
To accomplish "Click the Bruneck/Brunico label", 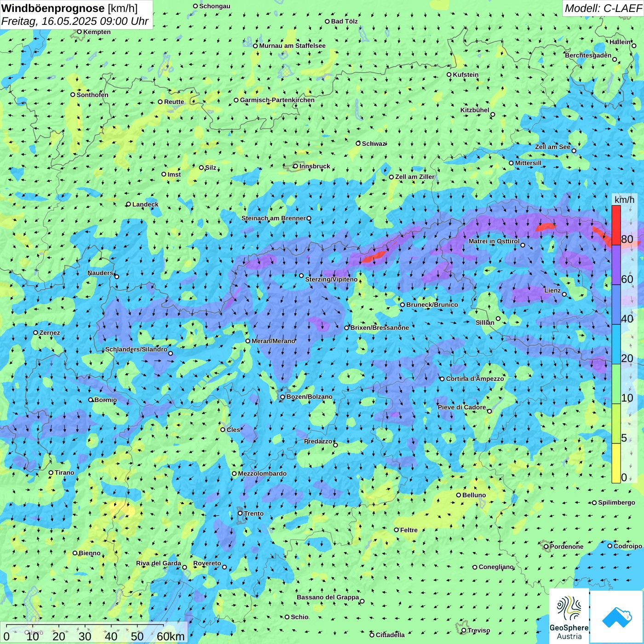I will pos(432,305).
